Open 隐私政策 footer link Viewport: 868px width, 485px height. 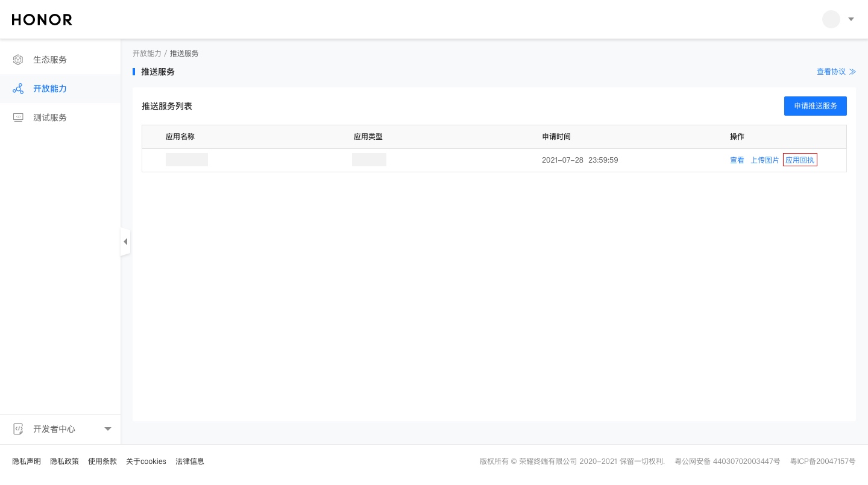64,462
